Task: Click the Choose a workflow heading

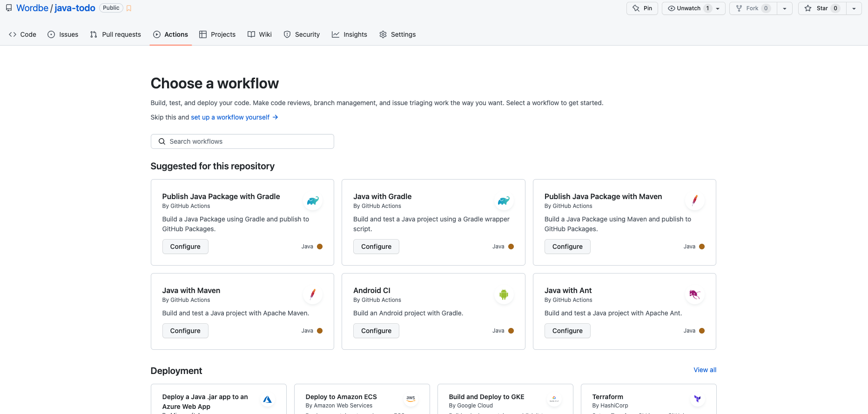Action: coord(215,83)
